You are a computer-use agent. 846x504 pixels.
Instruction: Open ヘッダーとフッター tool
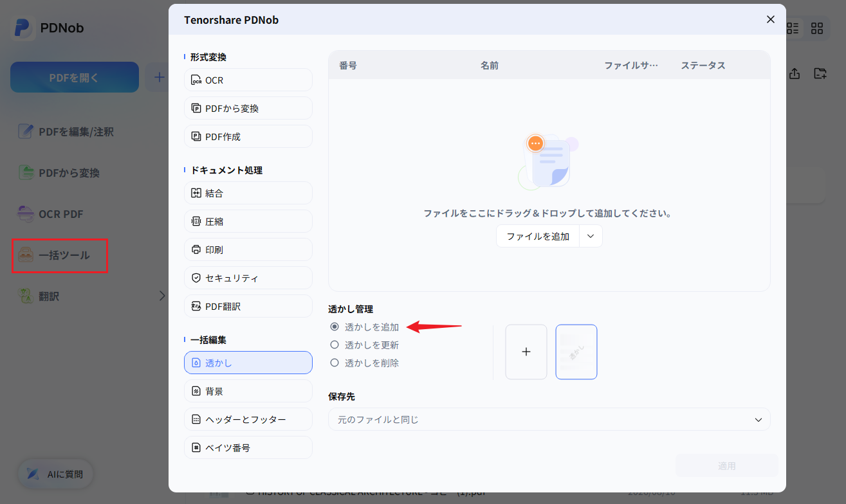[248, 419]
